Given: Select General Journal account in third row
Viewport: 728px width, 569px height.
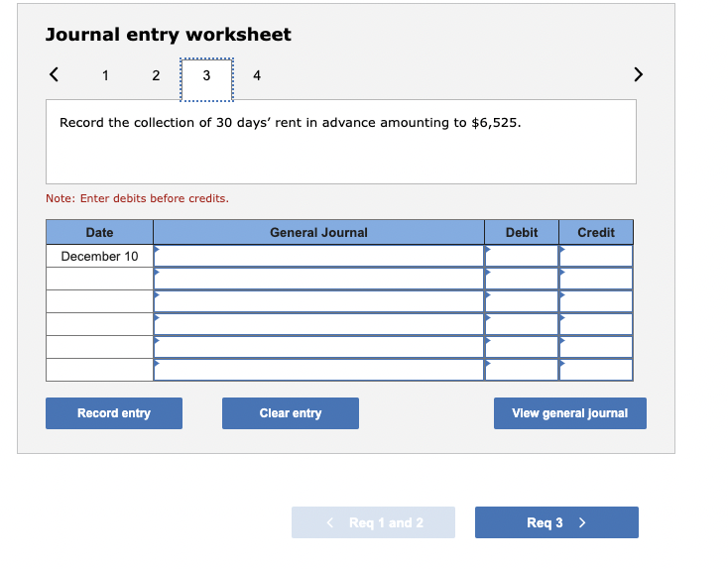Looking at the screenshot, I should (x=319, y=301).
